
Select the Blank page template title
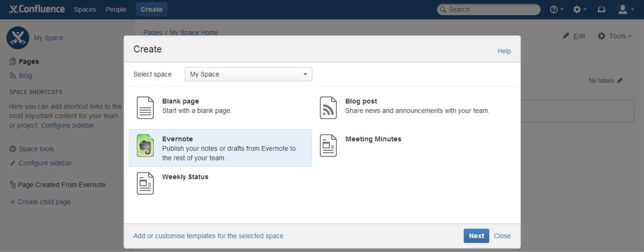[x=181, y=101]
